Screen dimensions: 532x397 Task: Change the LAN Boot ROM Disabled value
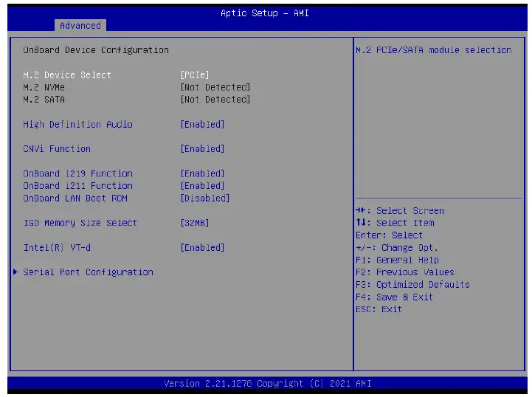pos(205,198)
